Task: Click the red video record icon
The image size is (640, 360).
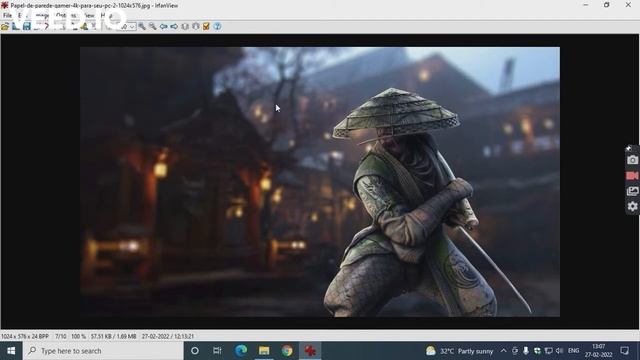Action: pyautogui.click(x=632, y=176)
